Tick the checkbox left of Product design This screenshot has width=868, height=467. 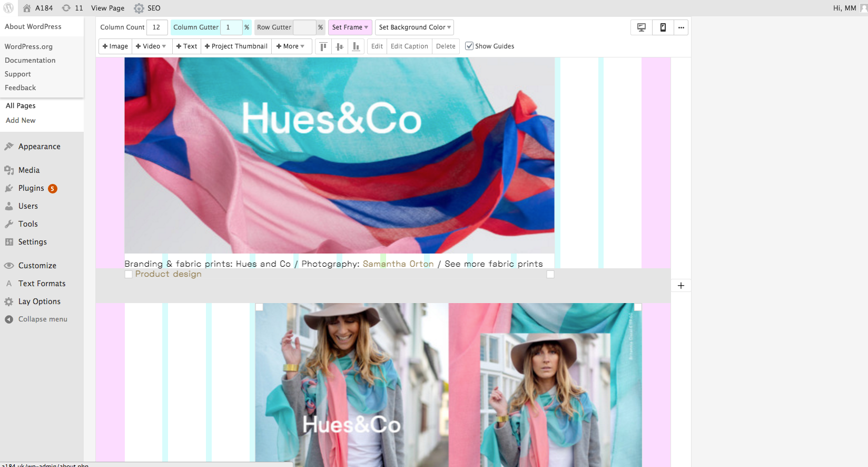[129, 275]
